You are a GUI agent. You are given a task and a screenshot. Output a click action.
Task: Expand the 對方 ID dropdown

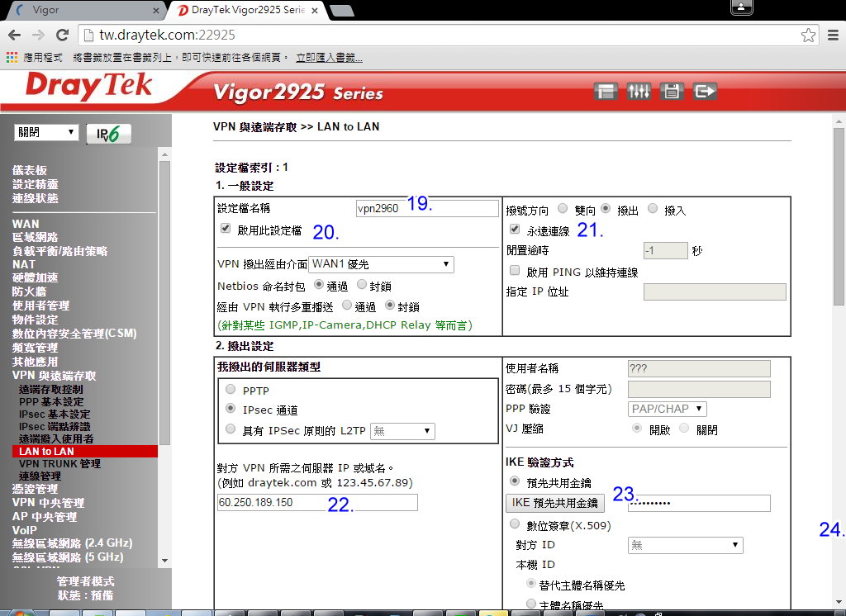685,545
